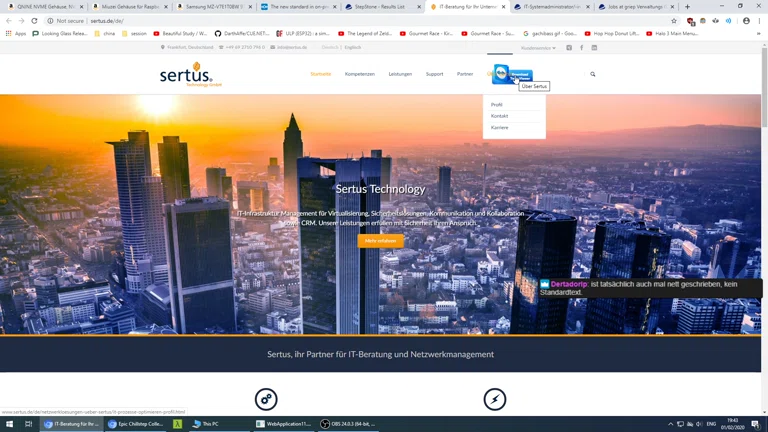Open the Windows Start menu
Viewport: 768px width, 432px height.
[9, 424]
